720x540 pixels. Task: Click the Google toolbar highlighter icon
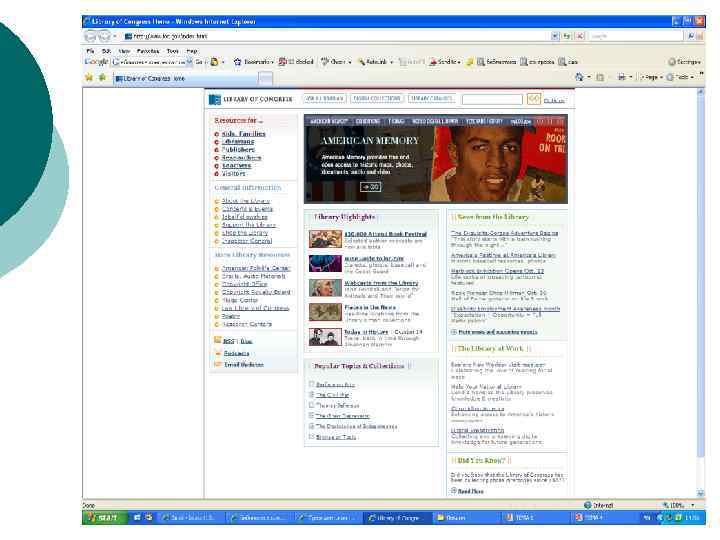470,62
